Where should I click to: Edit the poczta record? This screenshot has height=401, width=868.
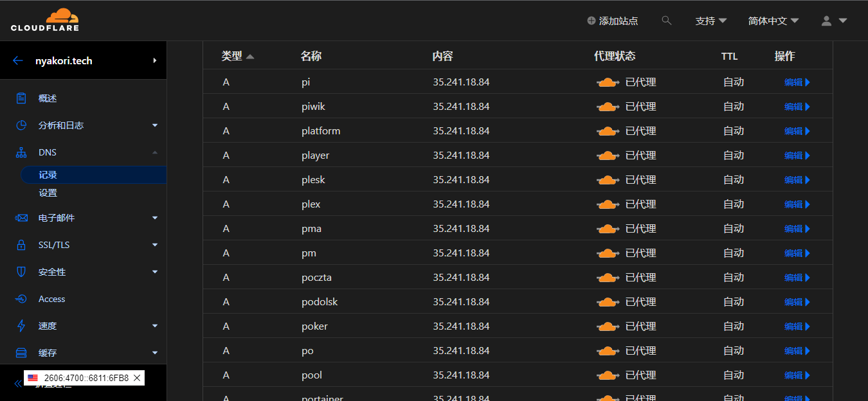pos(797,278)
